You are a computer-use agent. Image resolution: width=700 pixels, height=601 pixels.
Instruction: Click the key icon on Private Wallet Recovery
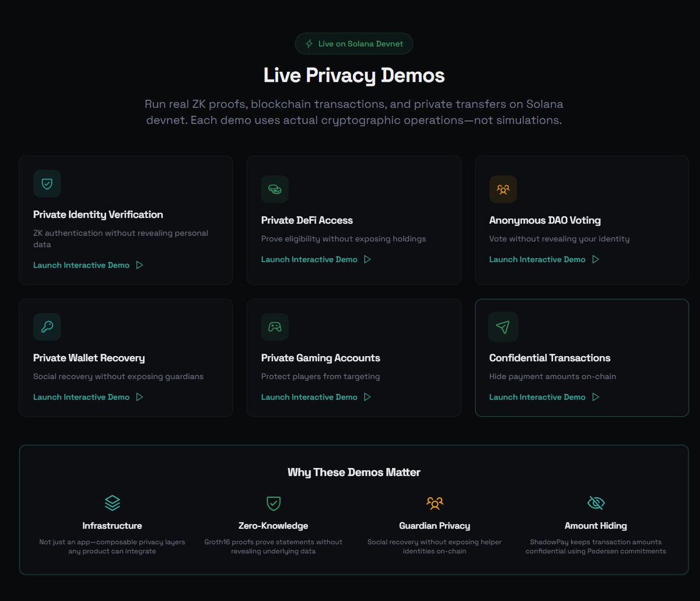pyautogui.click(x=47, y=326)
